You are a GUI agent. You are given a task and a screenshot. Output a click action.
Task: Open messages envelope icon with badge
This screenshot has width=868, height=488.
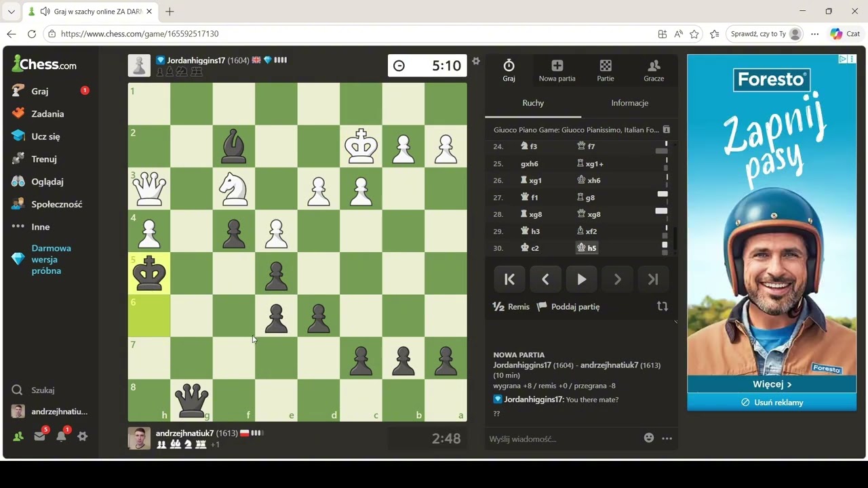click(x=39, y=436)
